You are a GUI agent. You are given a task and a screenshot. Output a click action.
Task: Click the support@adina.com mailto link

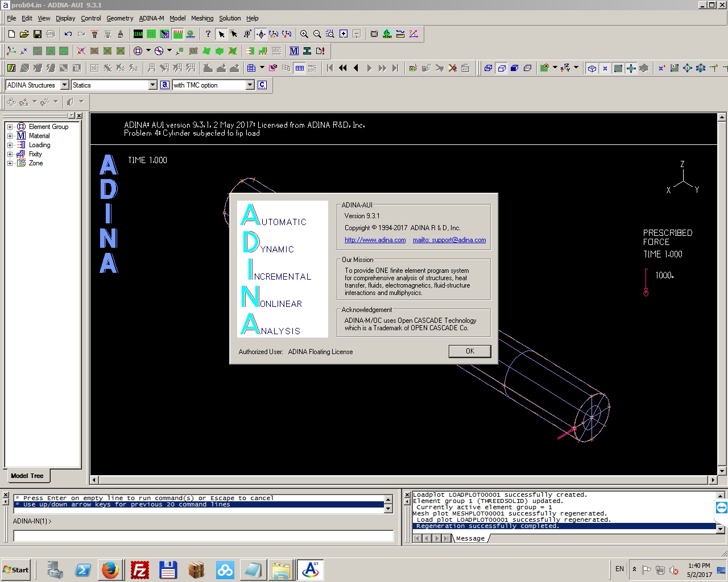coord(449,240)
